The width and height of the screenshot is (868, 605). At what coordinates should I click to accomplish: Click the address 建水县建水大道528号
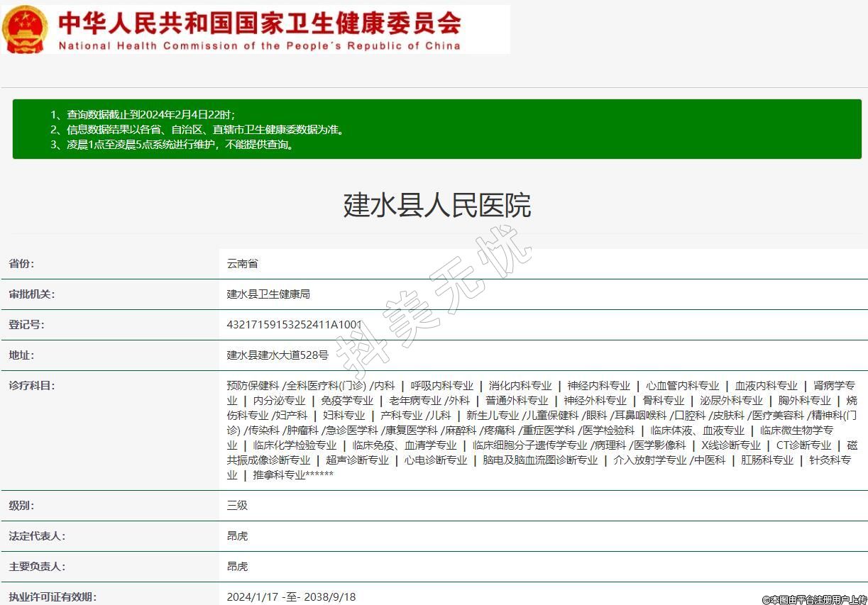pyautogui.click(x=278, y=355)
